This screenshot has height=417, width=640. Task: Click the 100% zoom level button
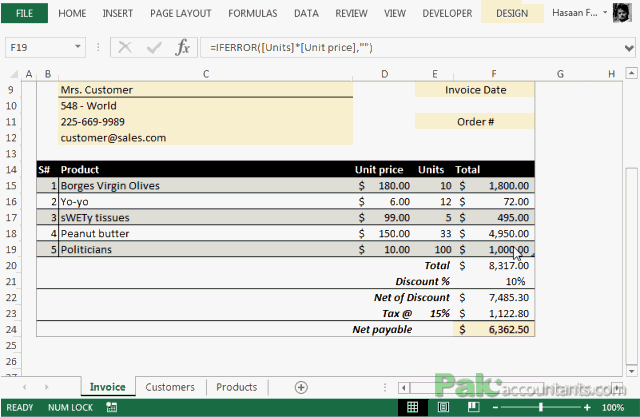(x=613, y=407)
